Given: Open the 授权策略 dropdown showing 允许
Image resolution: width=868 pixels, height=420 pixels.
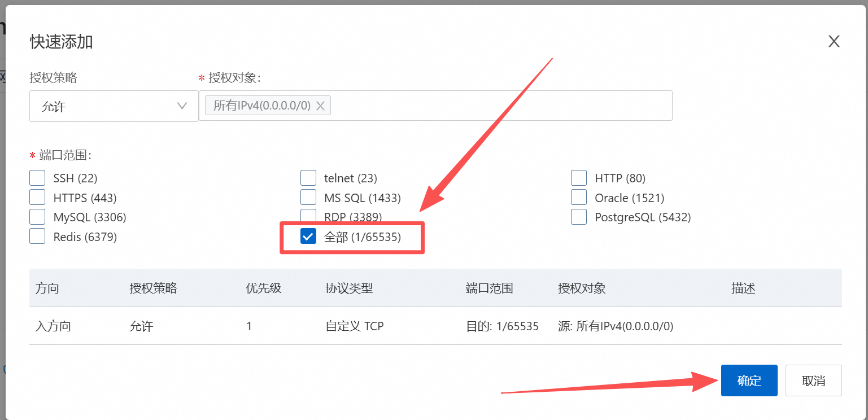Looking at the screenshot, I should [113, 106].
